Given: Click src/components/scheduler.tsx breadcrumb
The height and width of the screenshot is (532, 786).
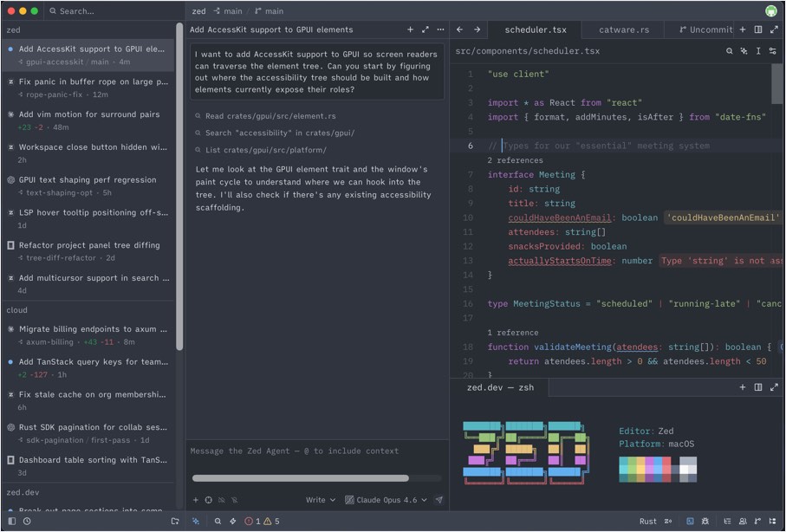Looking at the screenshot, I should pyautogui.click(x=528, y=50).
